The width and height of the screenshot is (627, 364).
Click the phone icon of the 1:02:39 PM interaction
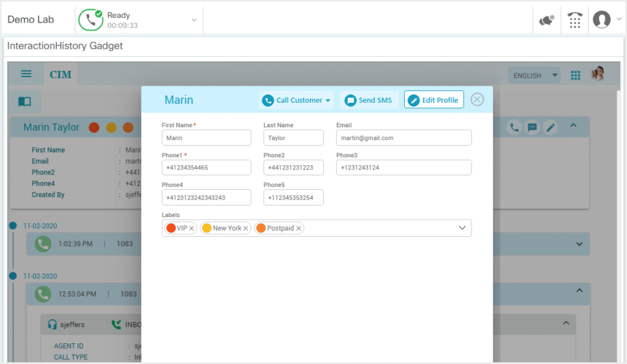(43, 243)
